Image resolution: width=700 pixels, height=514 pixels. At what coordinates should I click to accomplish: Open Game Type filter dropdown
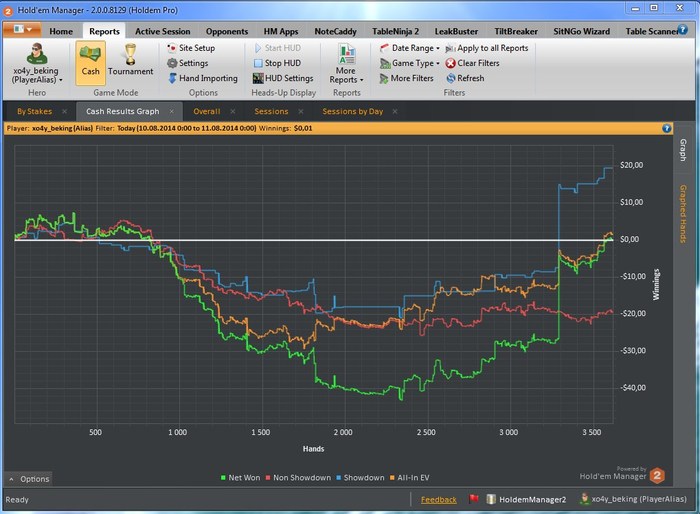click(410, 63)
